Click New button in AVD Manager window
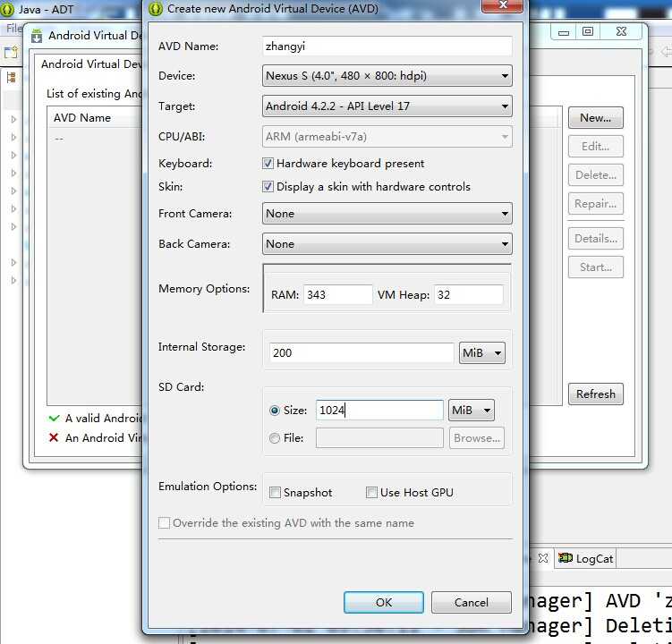Screen dimensions: 672x644 595,118
